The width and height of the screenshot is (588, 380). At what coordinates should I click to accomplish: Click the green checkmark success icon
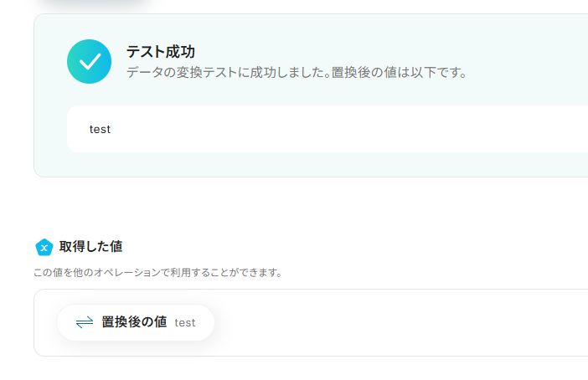[x=89, y=62]
